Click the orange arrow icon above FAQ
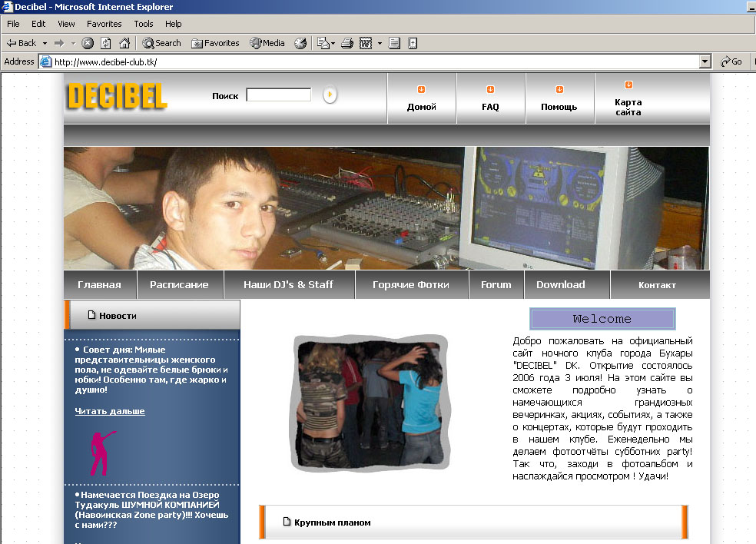This screenshot has height=544, width=756. [x=490, y=89]
